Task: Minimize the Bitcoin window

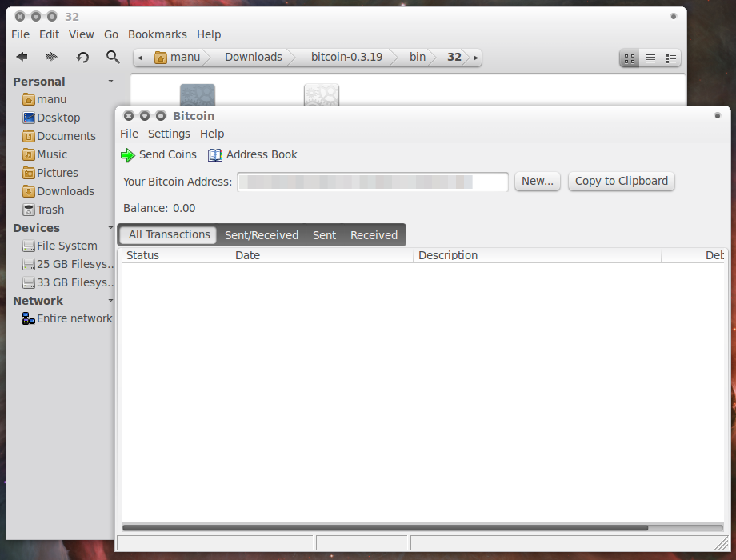Action: (x=145, y=115)
